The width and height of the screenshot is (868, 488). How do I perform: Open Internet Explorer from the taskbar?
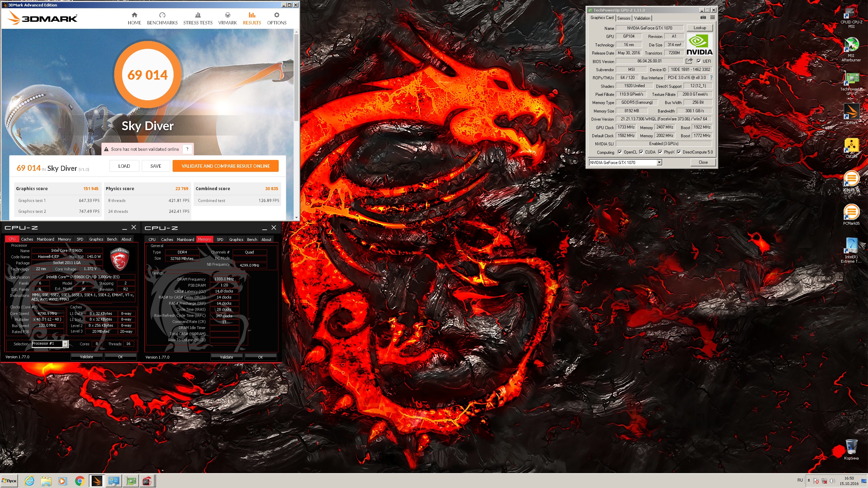pos(29,481)
